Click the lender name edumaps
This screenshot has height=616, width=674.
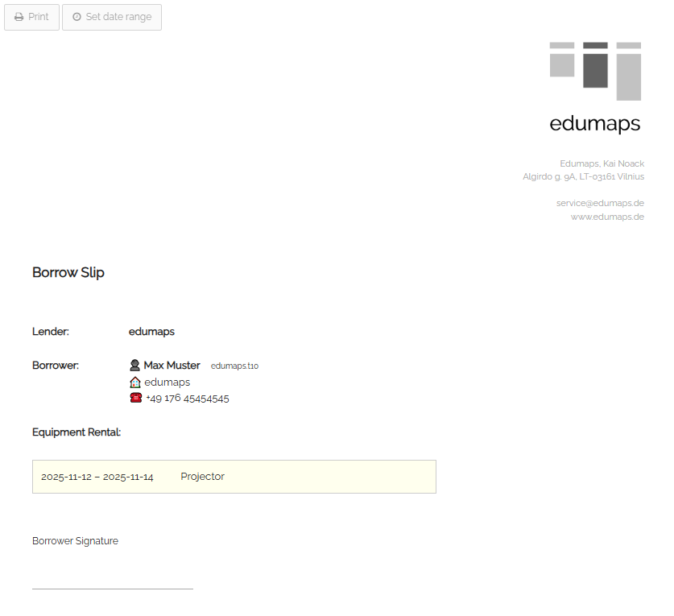pyautogui.click(x=151, y=332)
